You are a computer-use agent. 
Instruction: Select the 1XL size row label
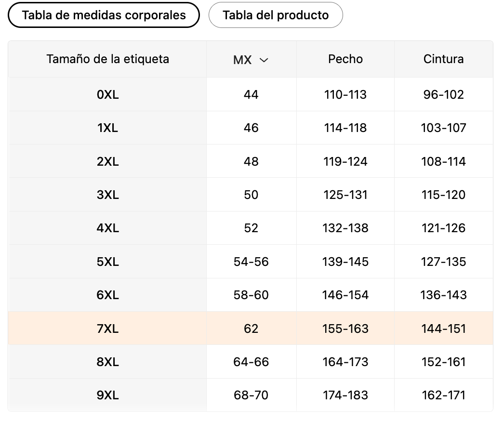coord(107,128)
